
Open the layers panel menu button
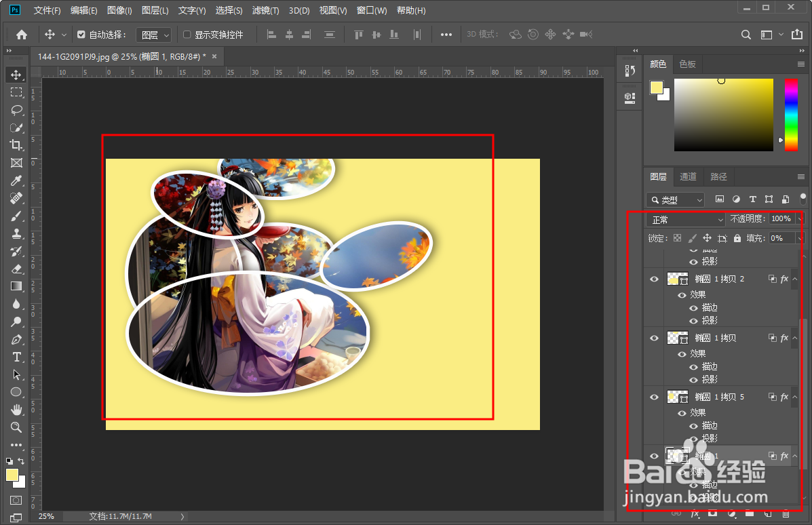click(x=801, y=177)
